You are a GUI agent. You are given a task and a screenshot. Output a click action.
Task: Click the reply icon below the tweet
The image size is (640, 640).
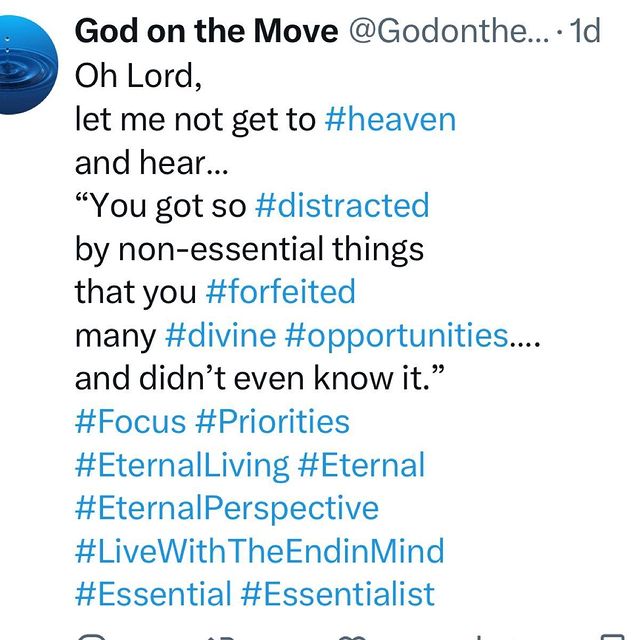(x=91, y=637)
